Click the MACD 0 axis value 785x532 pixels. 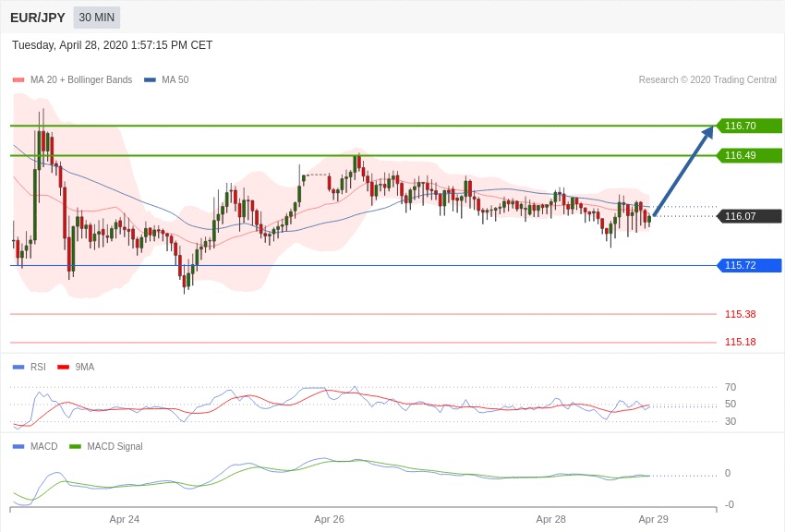point(728,473)
